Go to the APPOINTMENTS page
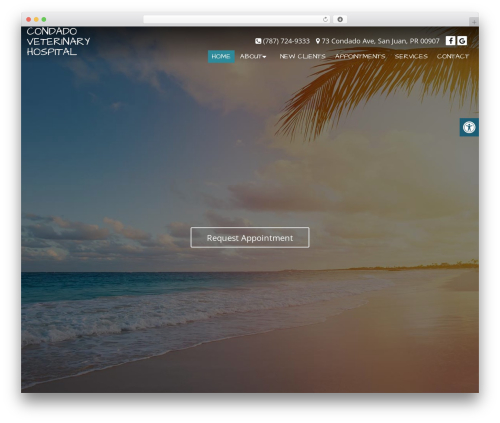The width and height of the screenshot is (500, 423). tap(360, 56)
